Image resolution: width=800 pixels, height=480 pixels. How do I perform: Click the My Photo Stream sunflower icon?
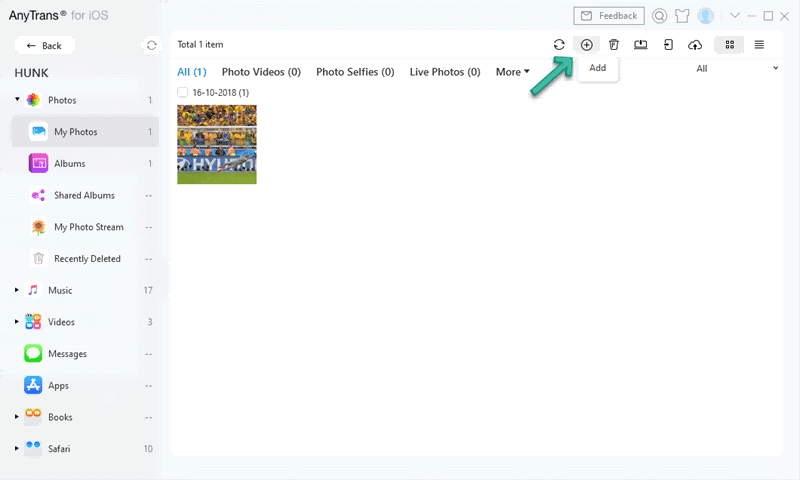click(38, 227)
